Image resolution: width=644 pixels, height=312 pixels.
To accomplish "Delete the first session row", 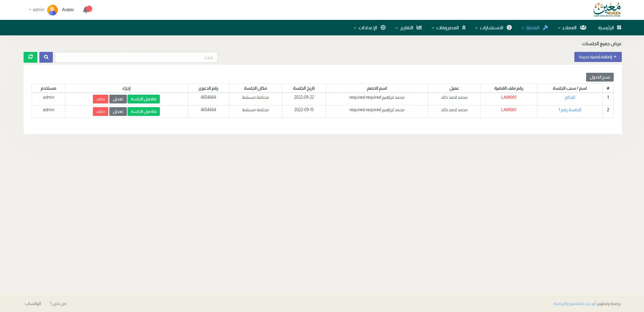I will point(100,99).
